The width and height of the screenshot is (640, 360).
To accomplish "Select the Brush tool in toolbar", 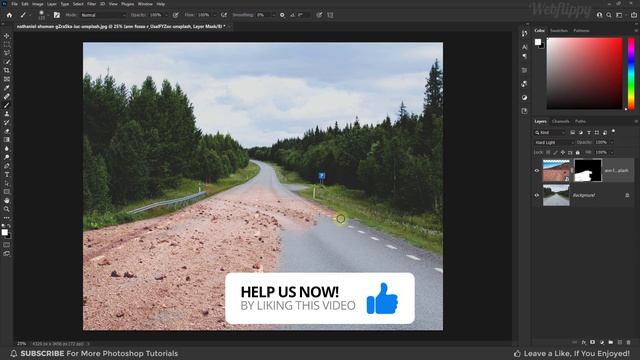I will (7, 105).
